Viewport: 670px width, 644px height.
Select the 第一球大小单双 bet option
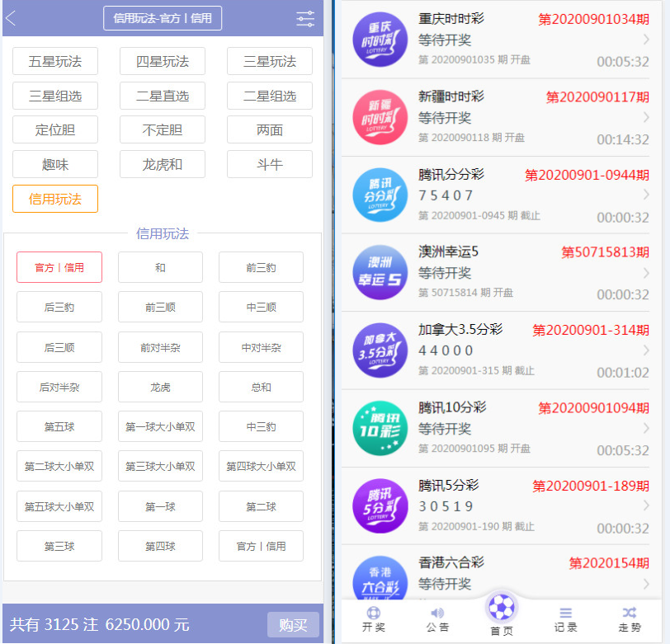click(160, 426)
